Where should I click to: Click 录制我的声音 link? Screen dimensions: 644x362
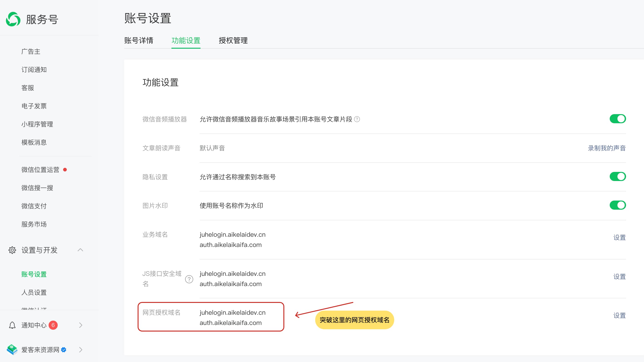click(x=607, y=148)
